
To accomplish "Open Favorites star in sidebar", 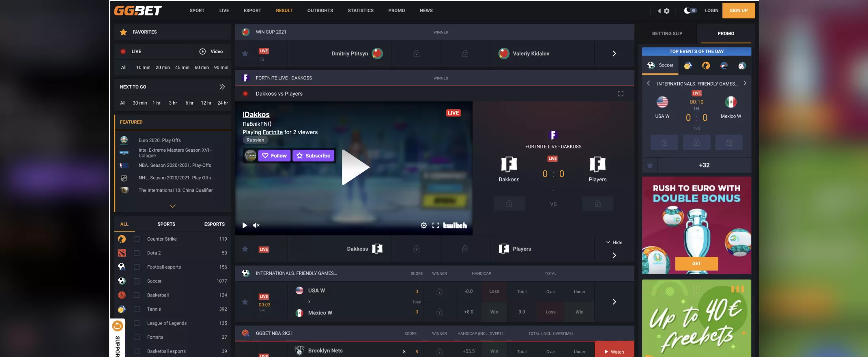I will point(124,32).
